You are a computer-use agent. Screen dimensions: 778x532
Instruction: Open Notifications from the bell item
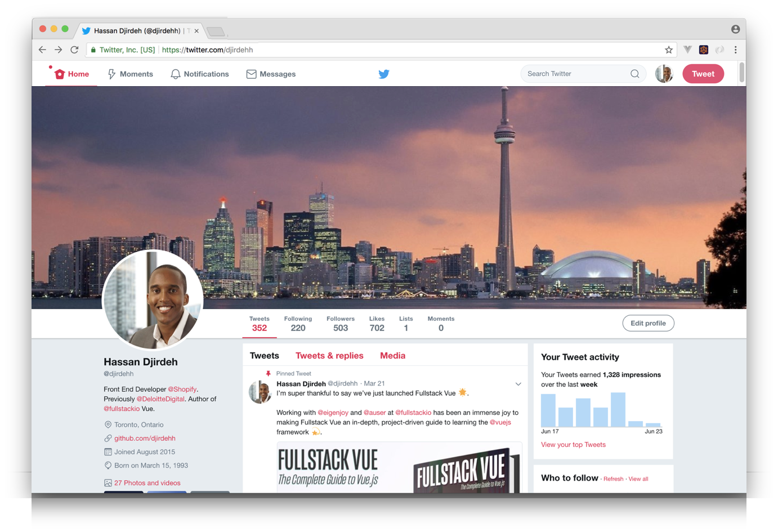[x=200, y=74]
